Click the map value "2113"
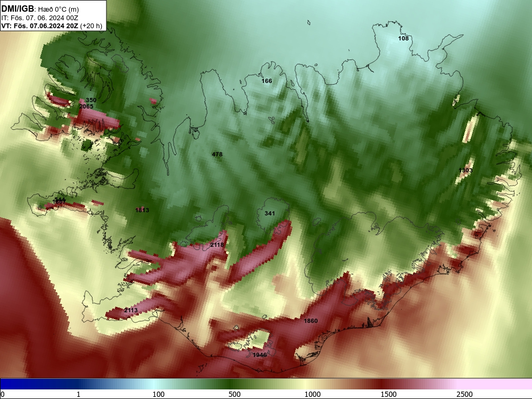Screen dimensions: 532x399 pos(131,310)
